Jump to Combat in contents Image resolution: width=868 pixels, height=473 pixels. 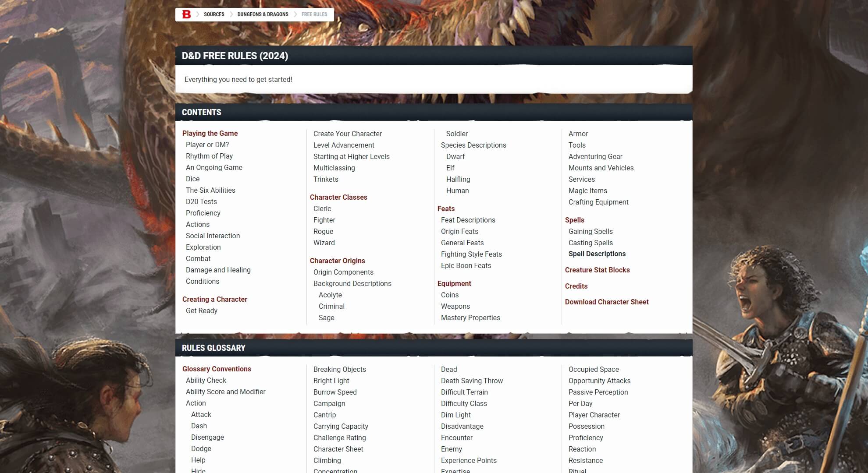[x=198, y=258]
